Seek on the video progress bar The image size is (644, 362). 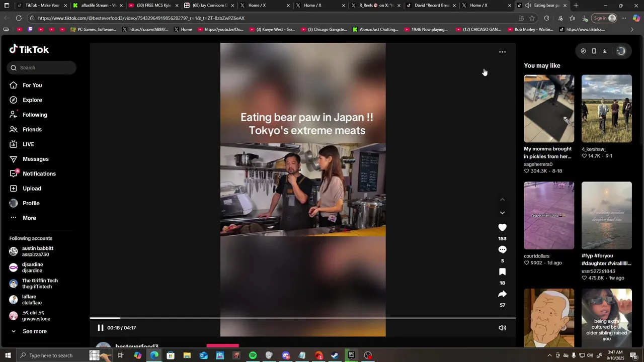coord(303,318)
